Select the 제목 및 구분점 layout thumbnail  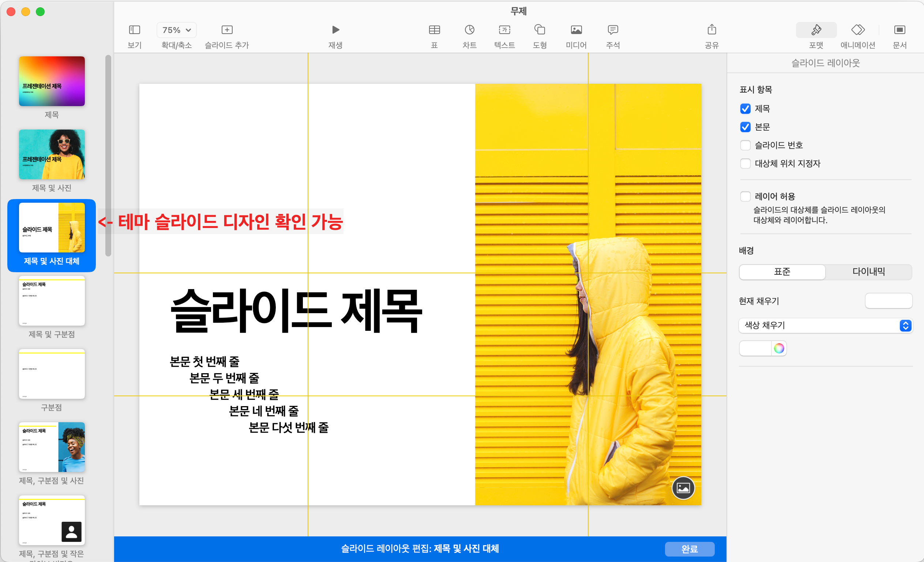click(52, 301)
